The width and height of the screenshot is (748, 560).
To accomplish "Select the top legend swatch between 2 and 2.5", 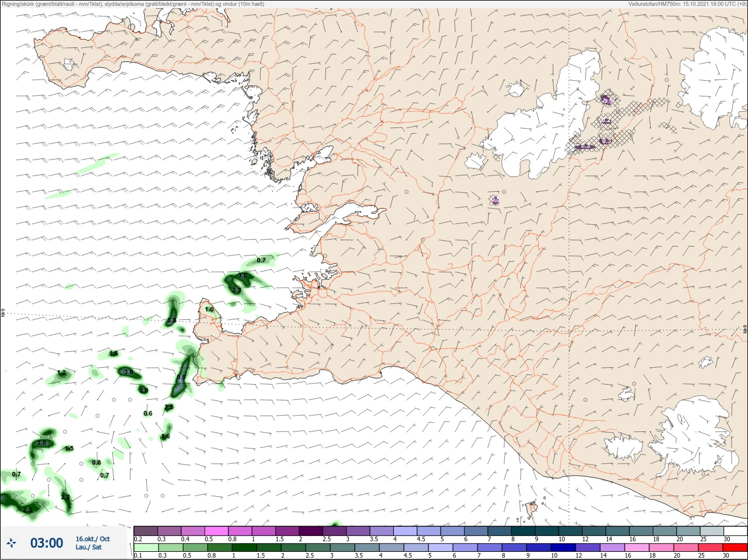I will [x=311, y=530].
